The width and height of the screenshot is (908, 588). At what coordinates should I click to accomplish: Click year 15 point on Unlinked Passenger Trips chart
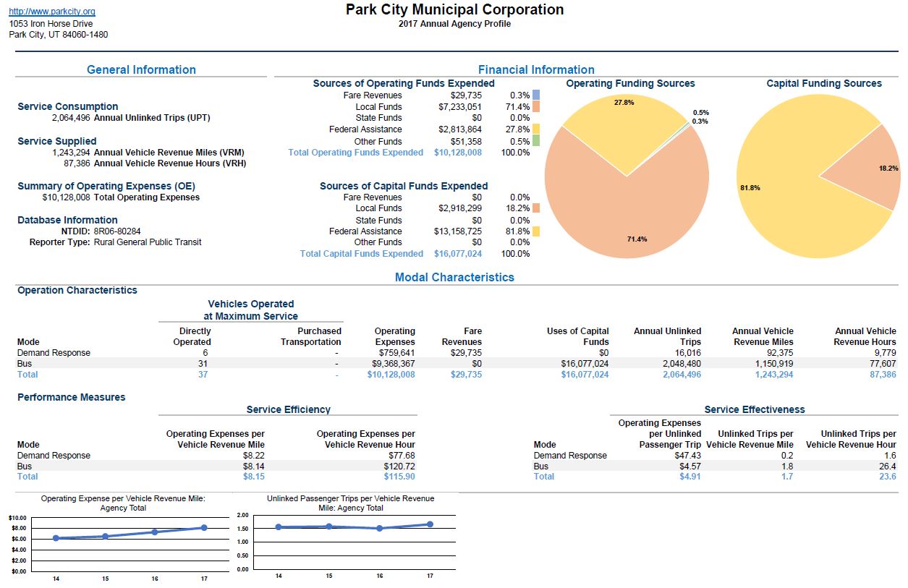tap(329, 527)
